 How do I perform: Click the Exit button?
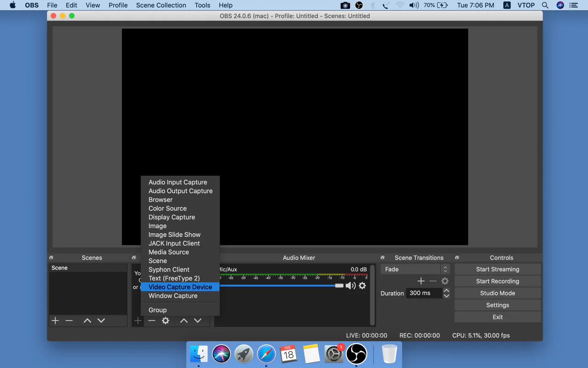[497, 317]
